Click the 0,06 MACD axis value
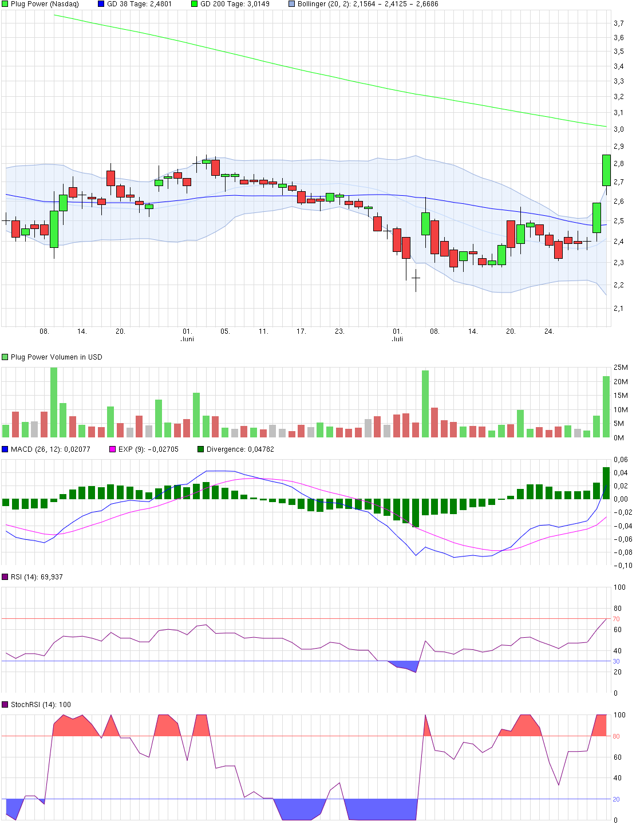 pos(621,460)
